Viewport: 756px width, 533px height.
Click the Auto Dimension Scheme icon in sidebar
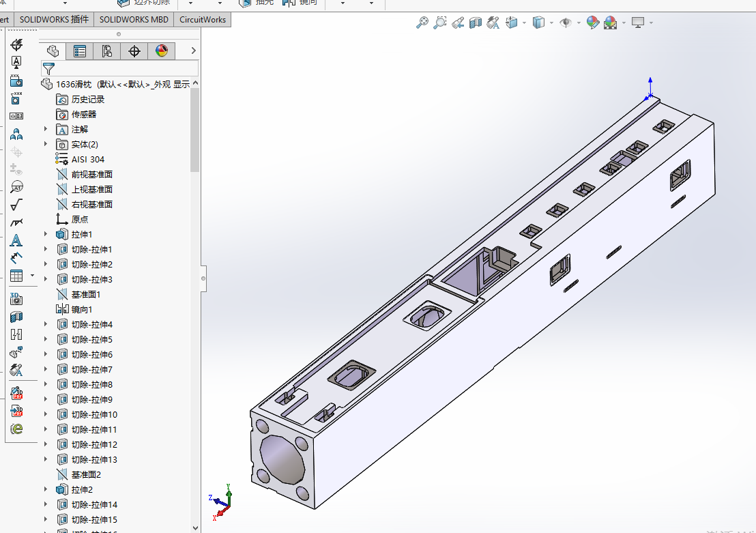pos(16,44)
